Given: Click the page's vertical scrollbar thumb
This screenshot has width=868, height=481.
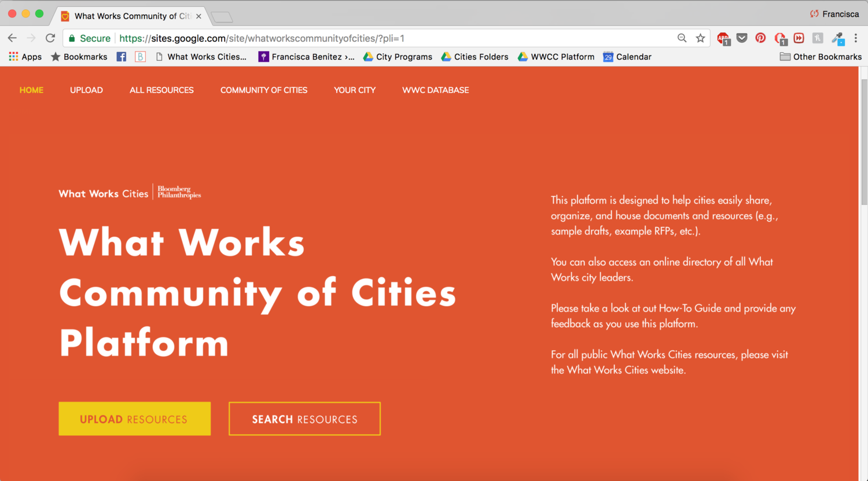Looking at the screenshot, I should coord(864,142).
